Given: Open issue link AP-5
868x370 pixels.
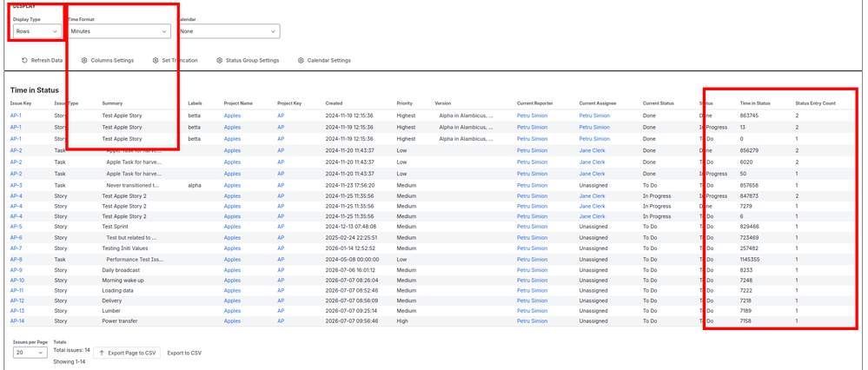Looking at the screenshot, I should 16,226.
